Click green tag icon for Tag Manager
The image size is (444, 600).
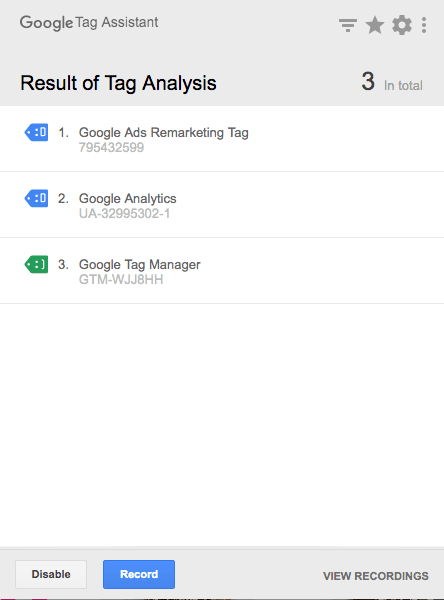coord(36,264)
